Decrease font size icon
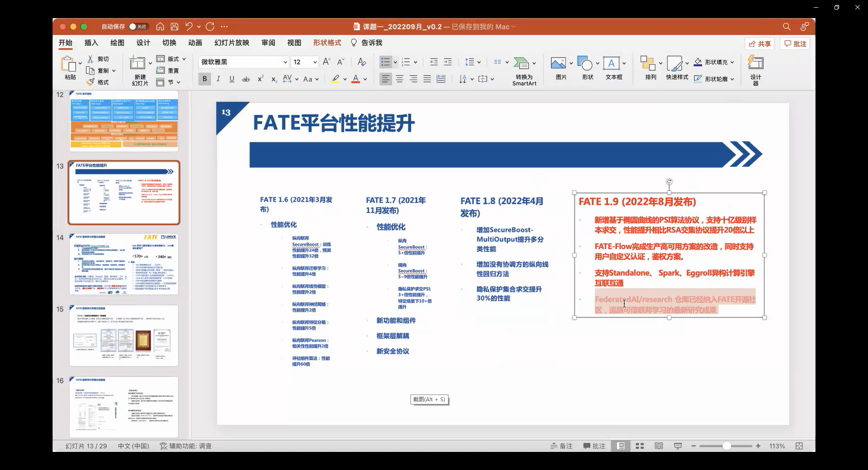 coord(341,62)
